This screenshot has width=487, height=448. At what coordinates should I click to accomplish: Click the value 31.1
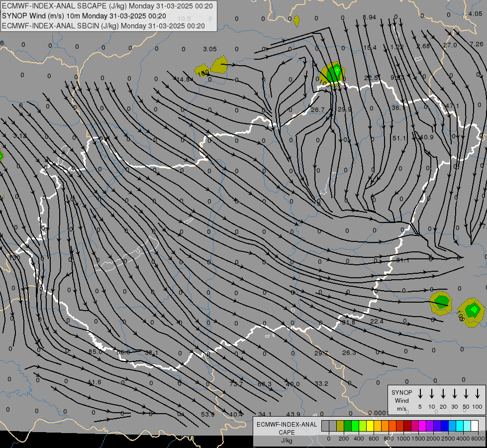[402, 260]
